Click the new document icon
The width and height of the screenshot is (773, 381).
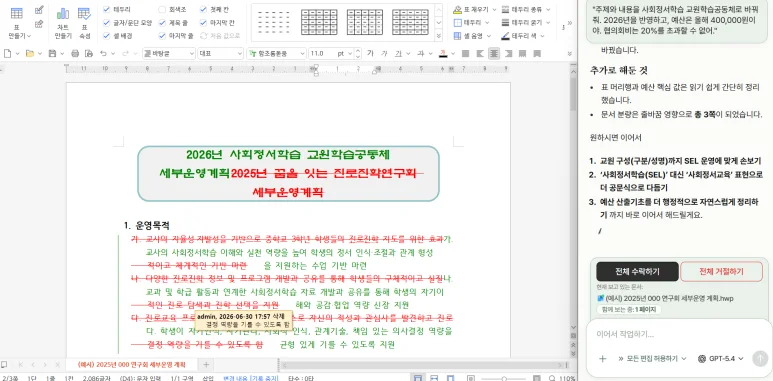(x=7, y=53)
